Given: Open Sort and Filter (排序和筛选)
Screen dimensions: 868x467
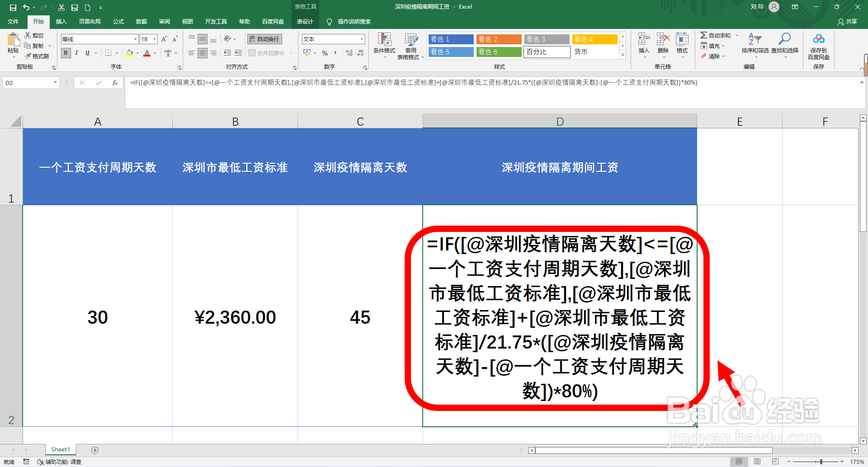Looking at the screenshot, I should [755, 45].
